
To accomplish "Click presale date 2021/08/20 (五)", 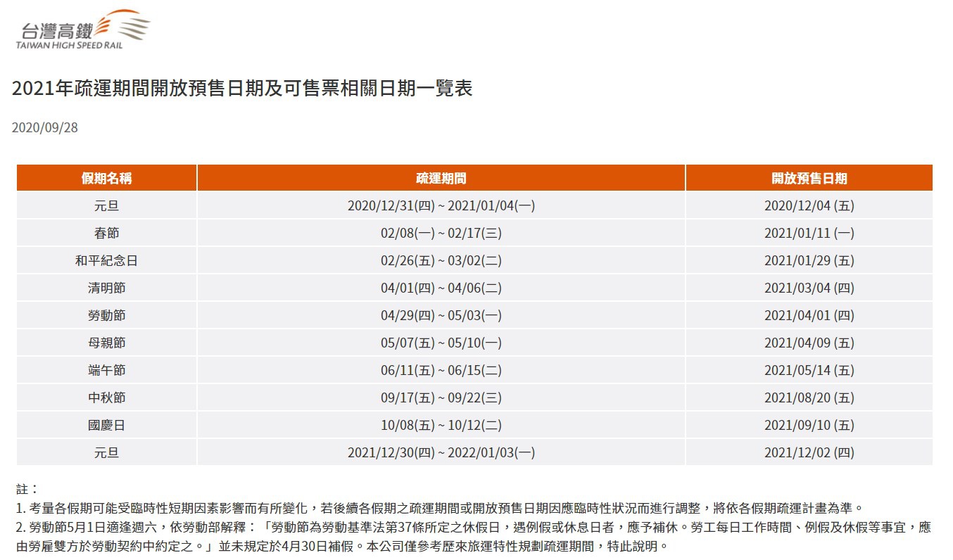I will (x=809, y=397).
